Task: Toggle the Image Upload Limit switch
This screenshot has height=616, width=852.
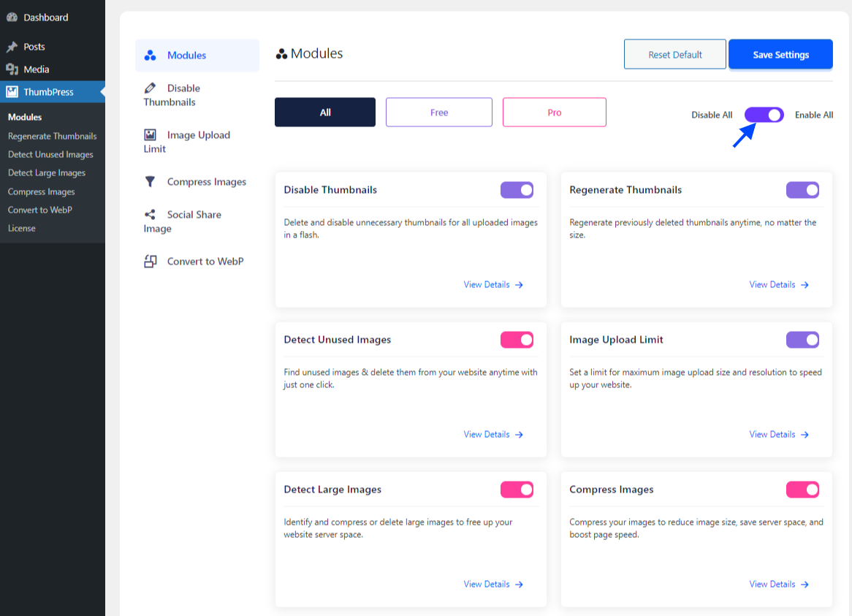Action: [802, 340]
